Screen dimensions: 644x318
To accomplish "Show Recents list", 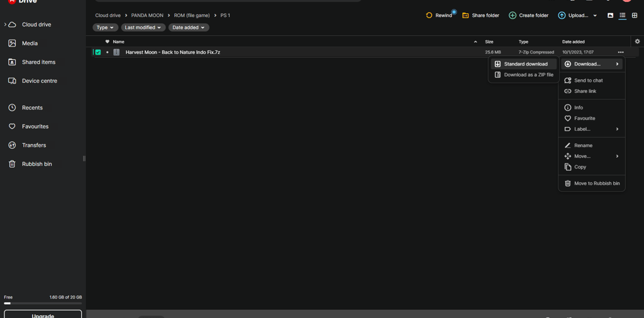I will tap(32, 107).
